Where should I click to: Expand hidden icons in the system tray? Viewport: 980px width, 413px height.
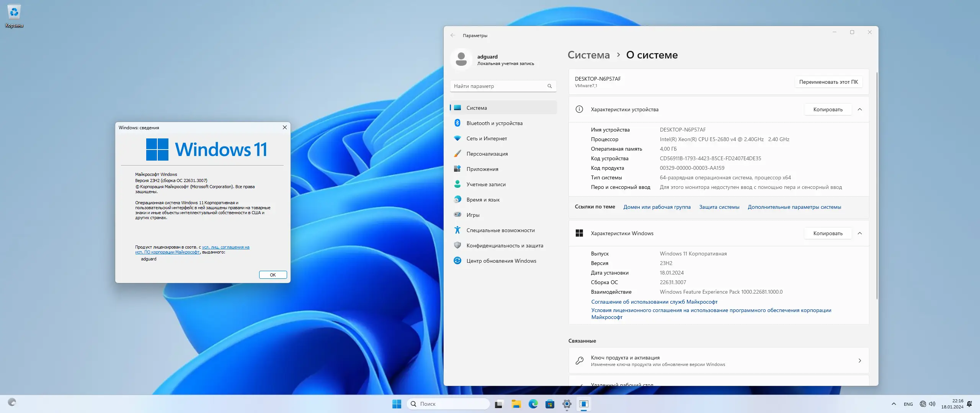point(893,404)
